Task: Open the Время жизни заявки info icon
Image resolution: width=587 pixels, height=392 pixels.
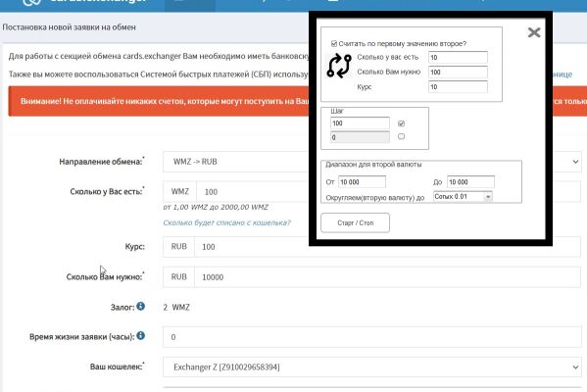Action: coord(140,336)
